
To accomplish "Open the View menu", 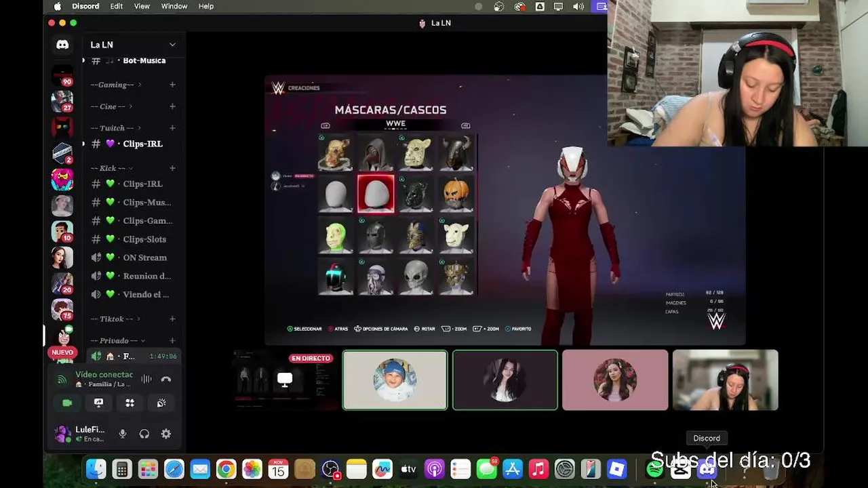I will [142, 6].
